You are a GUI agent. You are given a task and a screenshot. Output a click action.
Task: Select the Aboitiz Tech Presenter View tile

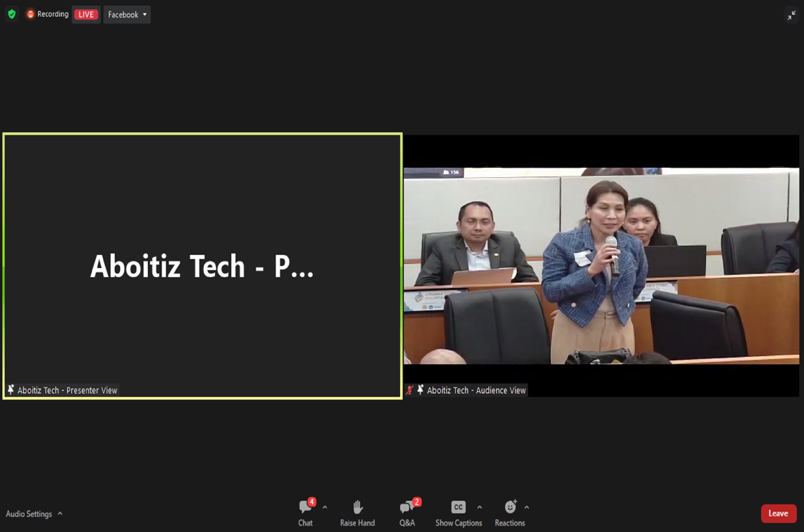(202, 266)
